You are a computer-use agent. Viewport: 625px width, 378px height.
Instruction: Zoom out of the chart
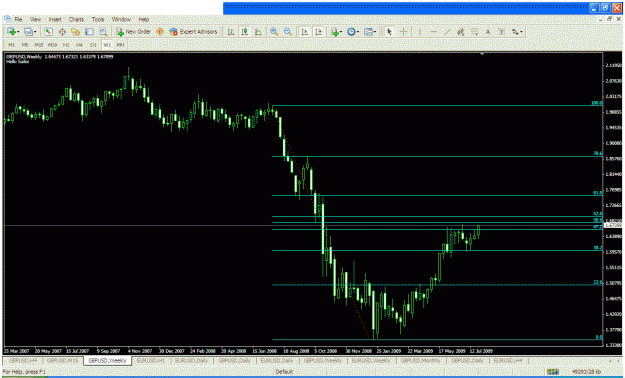tap(287, 32)
